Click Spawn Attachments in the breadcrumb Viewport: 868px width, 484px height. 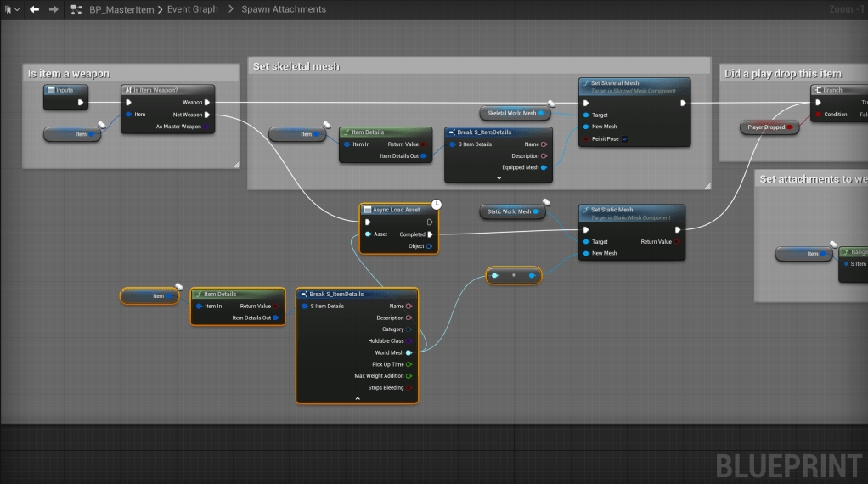[284, 9]
